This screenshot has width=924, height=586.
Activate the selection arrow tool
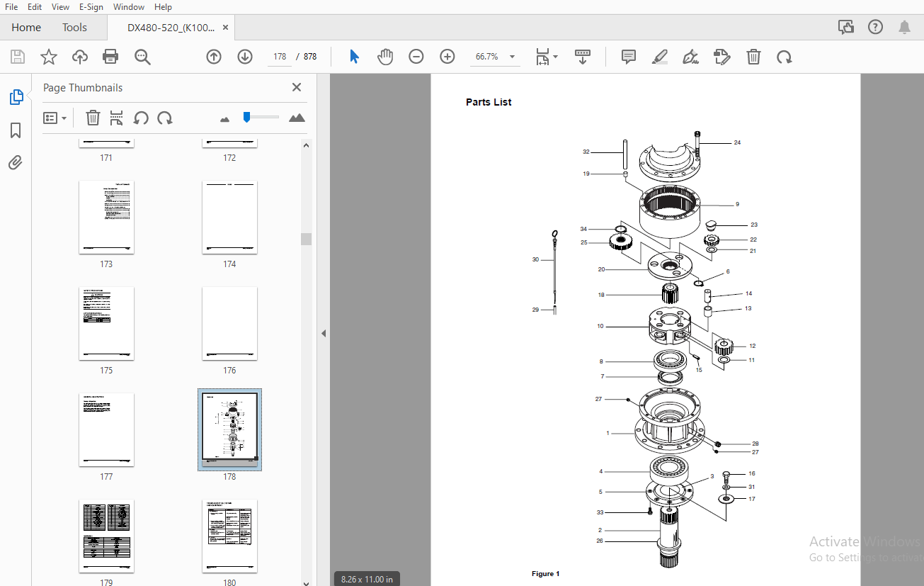(x=355, y=57)
